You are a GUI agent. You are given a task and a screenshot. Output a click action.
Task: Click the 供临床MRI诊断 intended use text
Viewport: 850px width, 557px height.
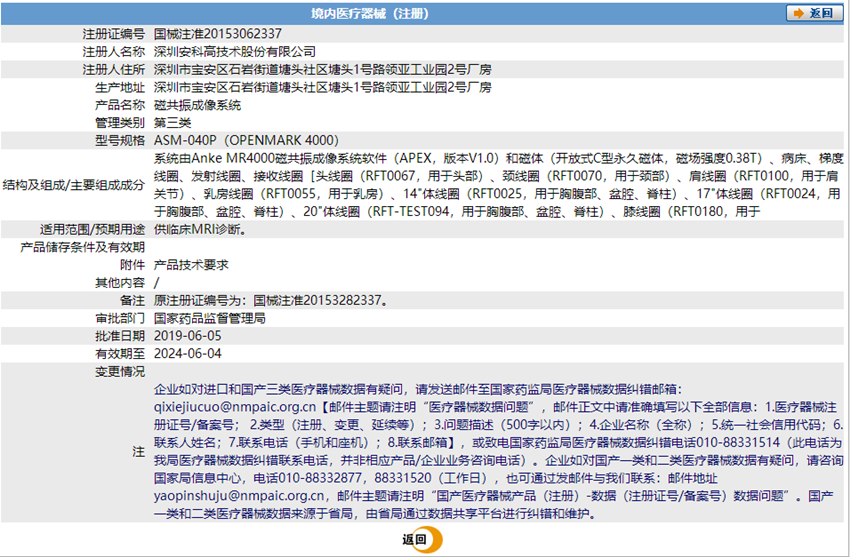click(x=199, y=229)
